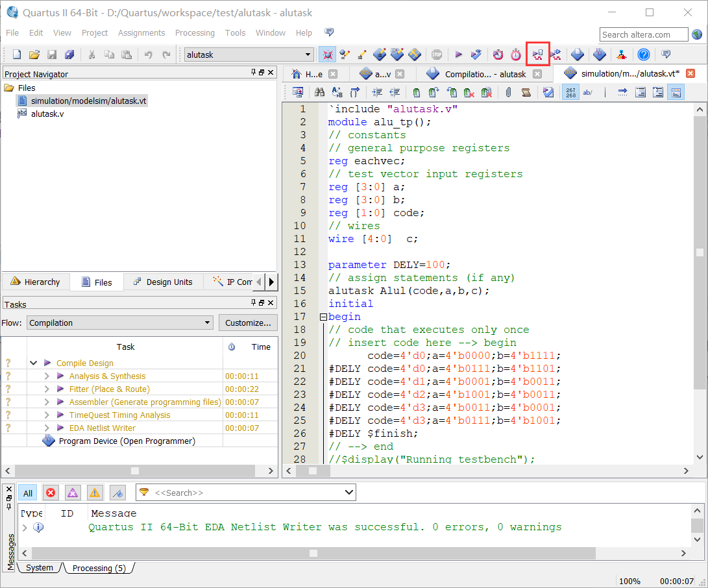
Task: Insert template using the scroll icon
Action: [526, 92]
